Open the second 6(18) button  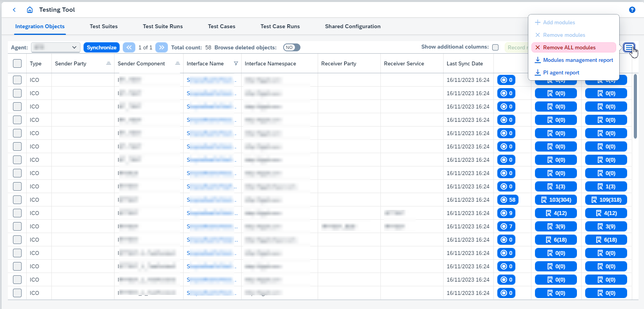point(606,240)
